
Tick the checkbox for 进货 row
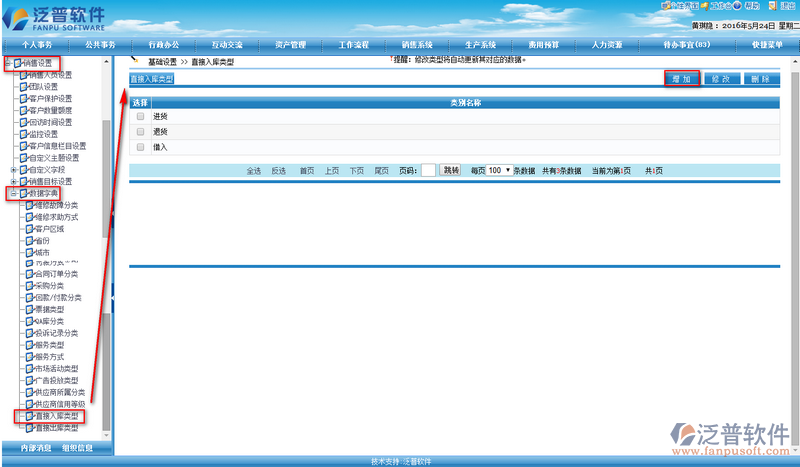[x=141, y=116]
